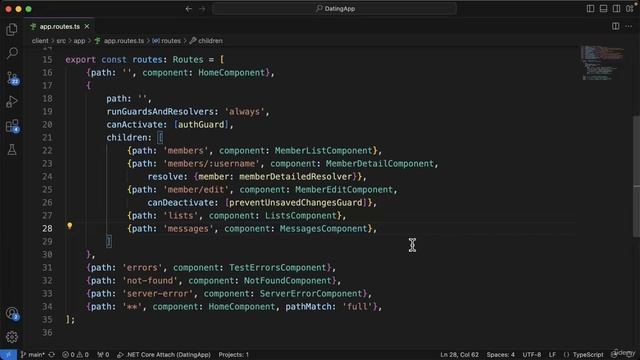
Task: Select .NET Core Attach (DatingApp) debug config
Action: tap(164, 355)
